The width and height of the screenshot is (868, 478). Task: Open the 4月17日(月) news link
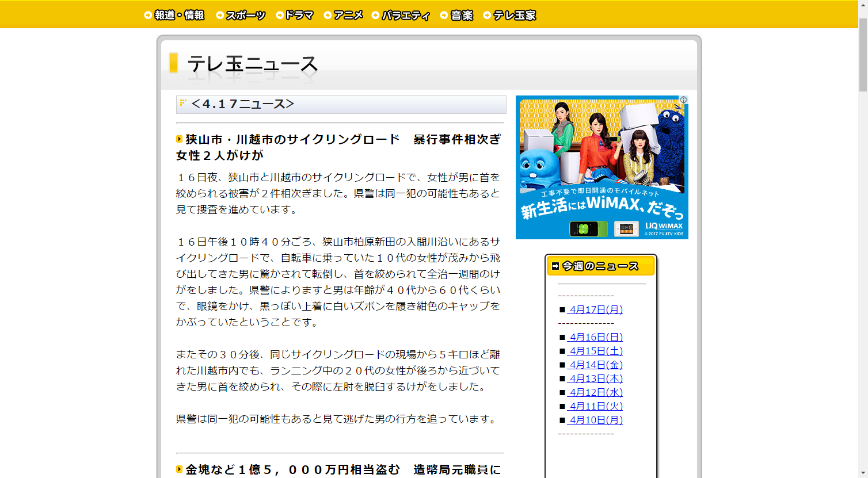point(596,309)
